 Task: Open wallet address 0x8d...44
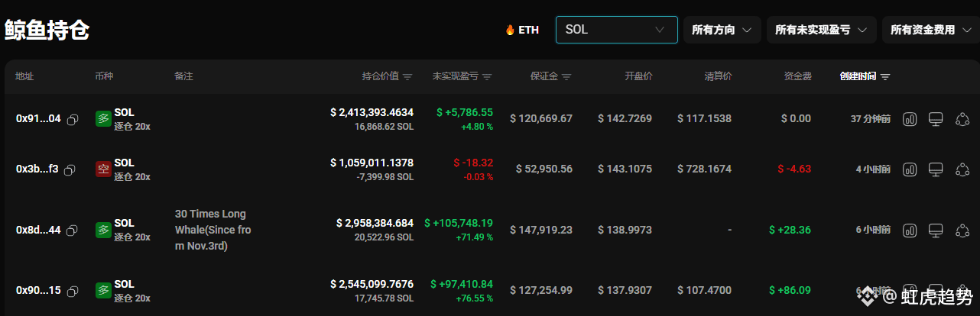[x=38, y=230]
